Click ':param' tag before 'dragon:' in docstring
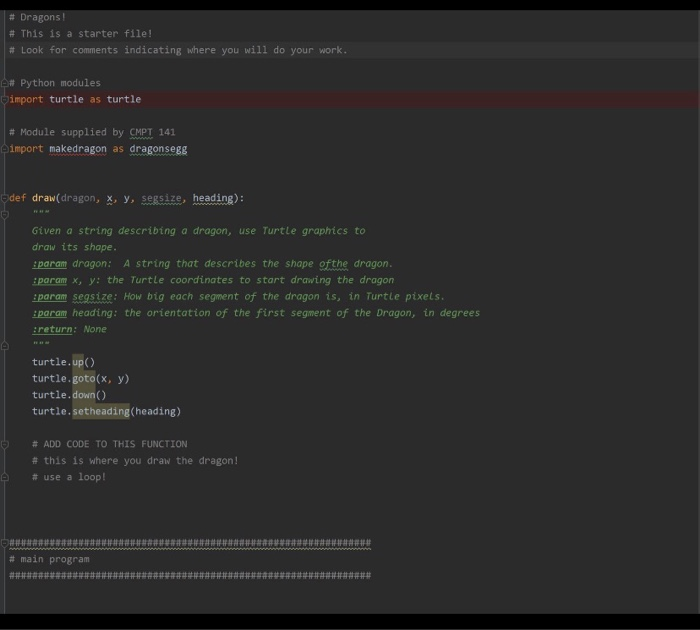 coord(49,264)
